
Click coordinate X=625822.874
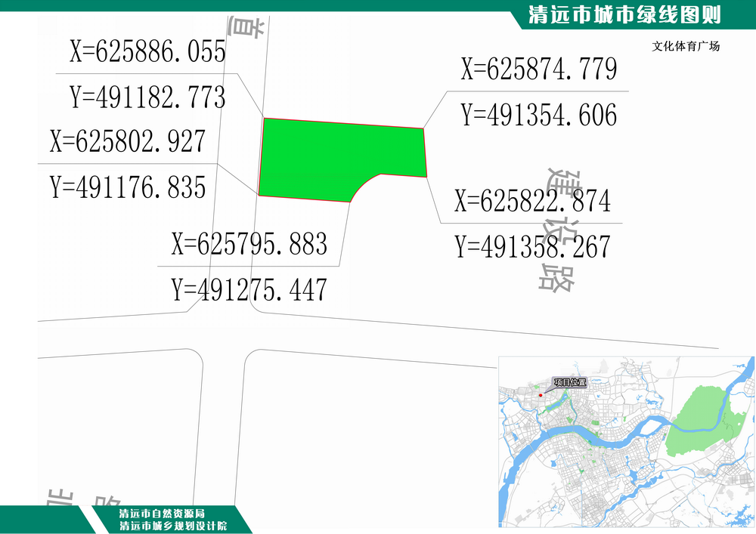533,201
